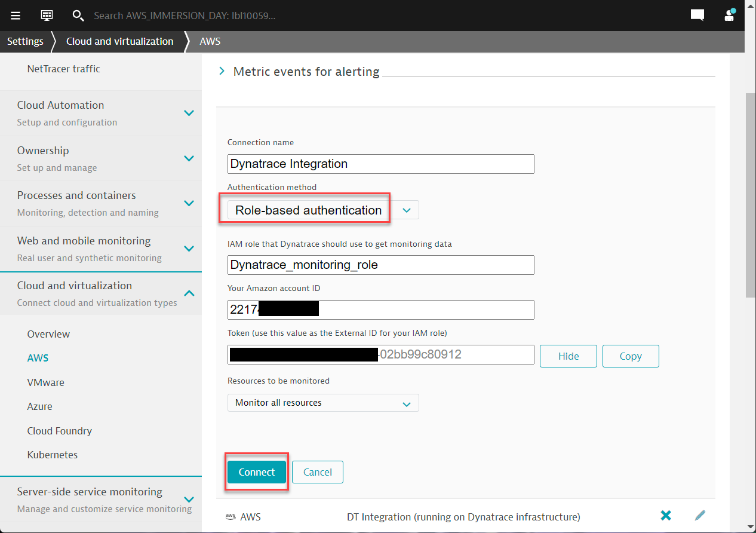Expand Metric events for alerting section
This screenshot has height=533, width=756.
coord(222,72)
